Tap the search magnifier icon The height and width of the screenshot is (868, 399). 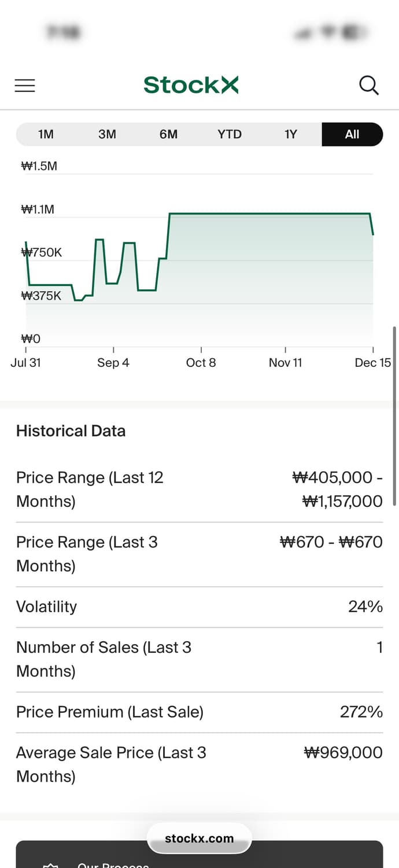pos(368,86)
